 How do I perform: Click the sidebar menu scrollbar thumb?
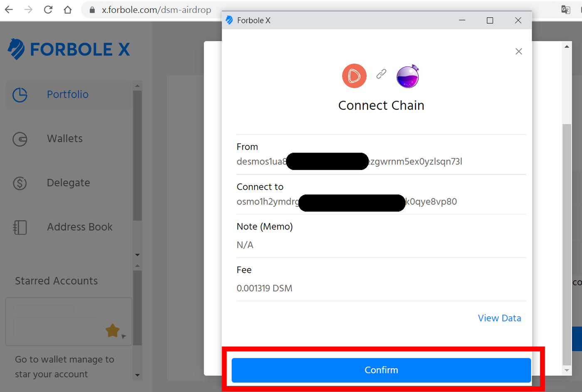pyautogui.click(x=137, y=155)
